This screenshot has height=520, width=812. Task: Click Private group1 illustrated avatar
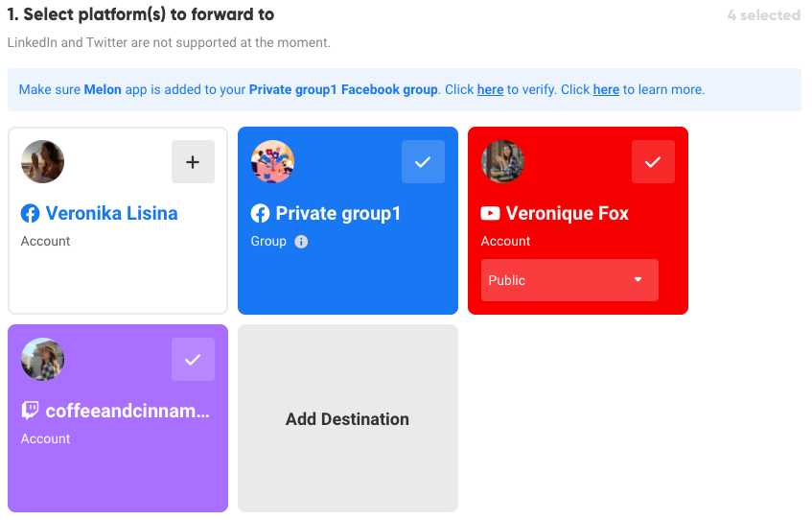tap(272, 162)
